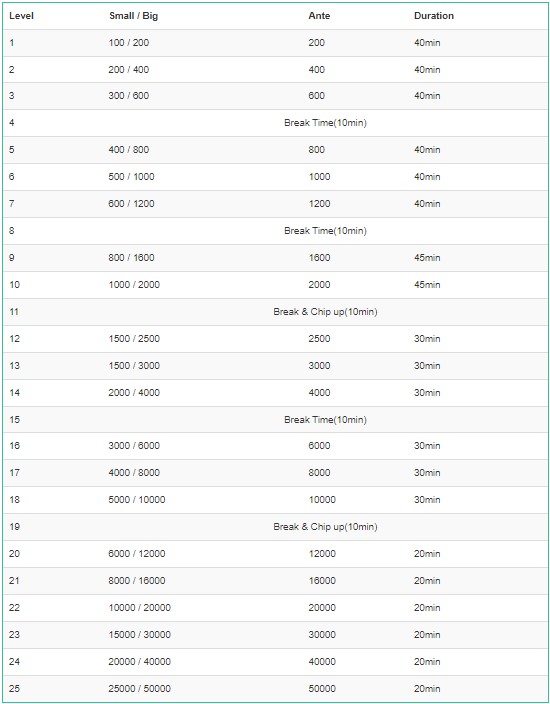Screen dimensions: 550x704
Task: Click the Level column header
Action: [21, 16]
